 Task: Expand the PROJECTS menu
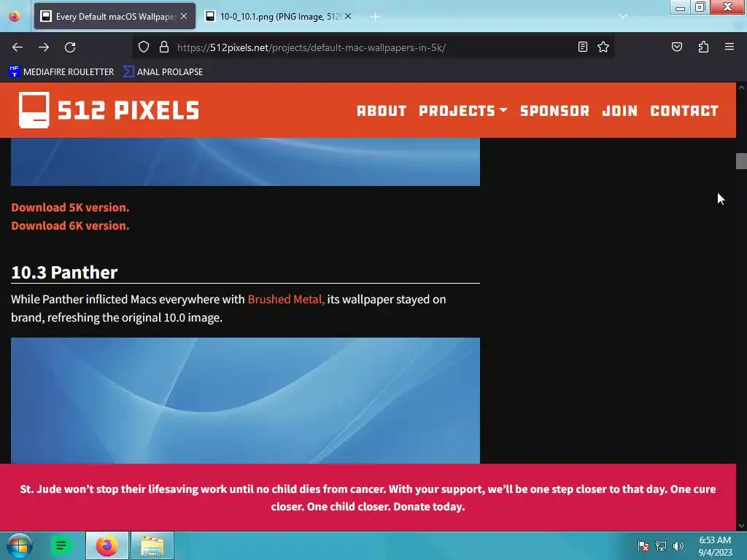click(462, 111)
